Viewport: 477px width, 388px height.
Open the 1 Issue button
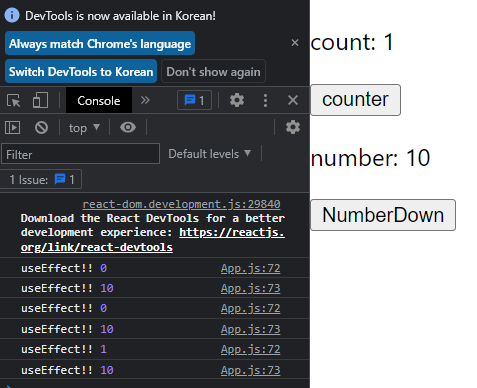coord(42,180)
